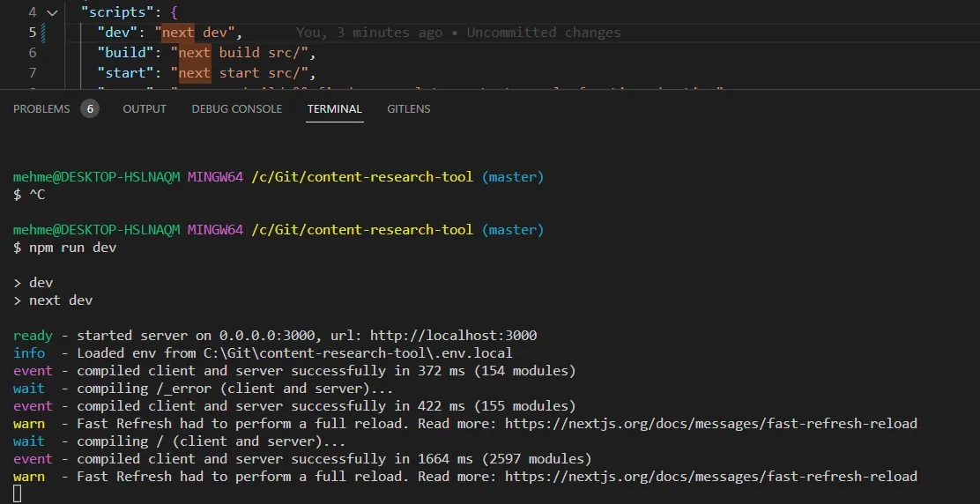Select line number 5 in the gutter

pos(33,33)
